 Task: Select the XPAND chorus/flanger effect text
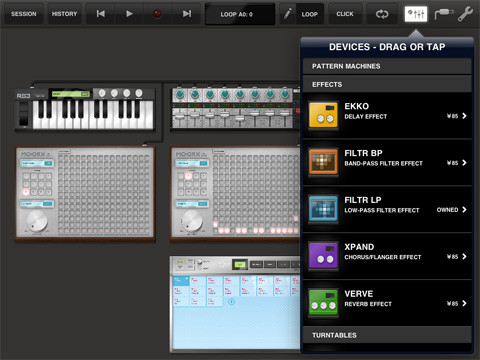383,257
